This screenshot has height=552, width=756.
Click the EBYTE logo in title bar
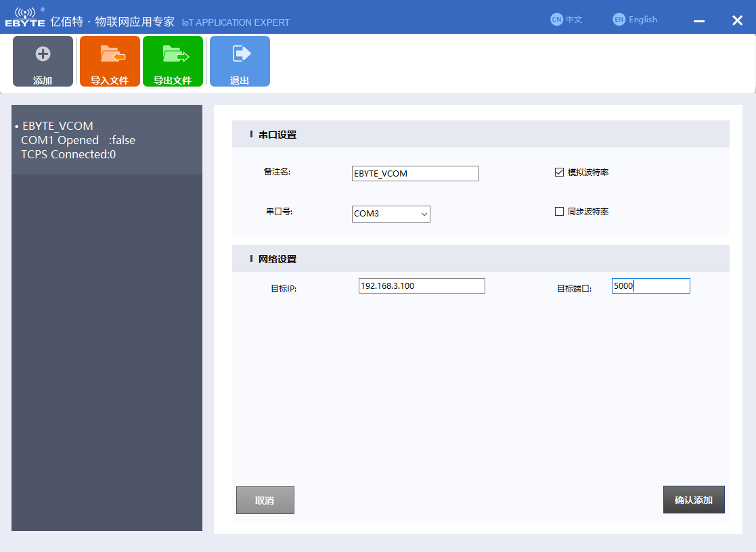point(25,18)
